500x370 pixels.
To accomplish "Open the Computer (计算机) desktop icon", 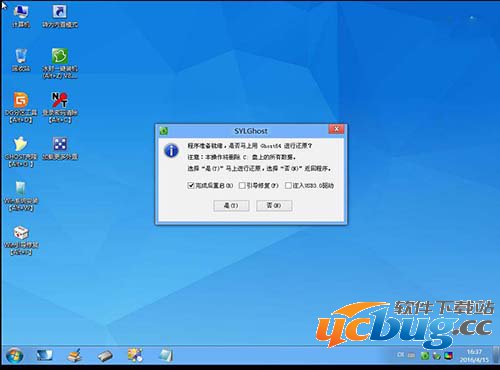I will (21, 15).
